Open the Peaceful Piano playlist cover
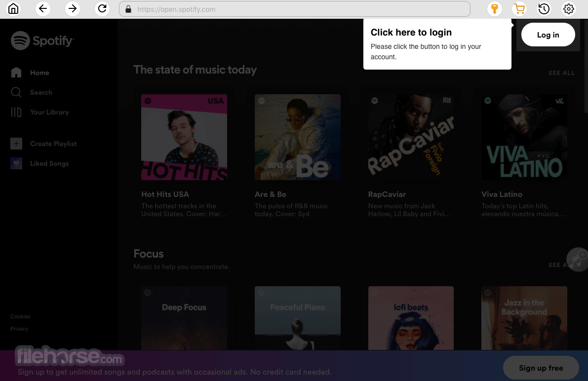Viewport: 588px width, 381px height. (297, 318)
